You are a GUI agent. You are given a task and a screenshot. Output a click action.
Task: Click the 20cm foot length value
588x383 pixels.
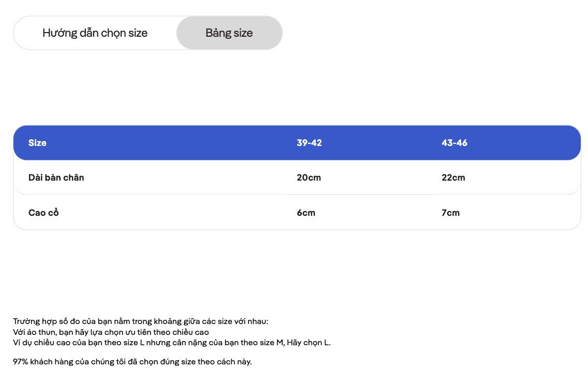(x=308, y=178)
